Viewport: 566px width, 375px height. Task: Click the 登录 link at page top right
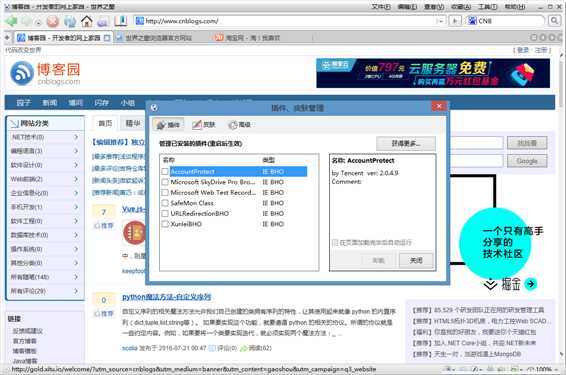523,50
